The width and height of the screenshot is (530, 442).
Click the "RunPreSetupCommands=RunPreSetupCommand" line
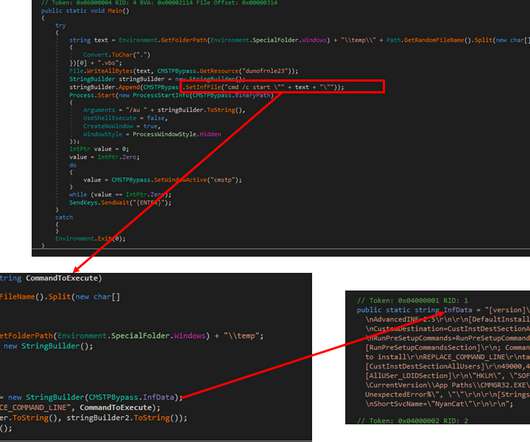(447, 338)
